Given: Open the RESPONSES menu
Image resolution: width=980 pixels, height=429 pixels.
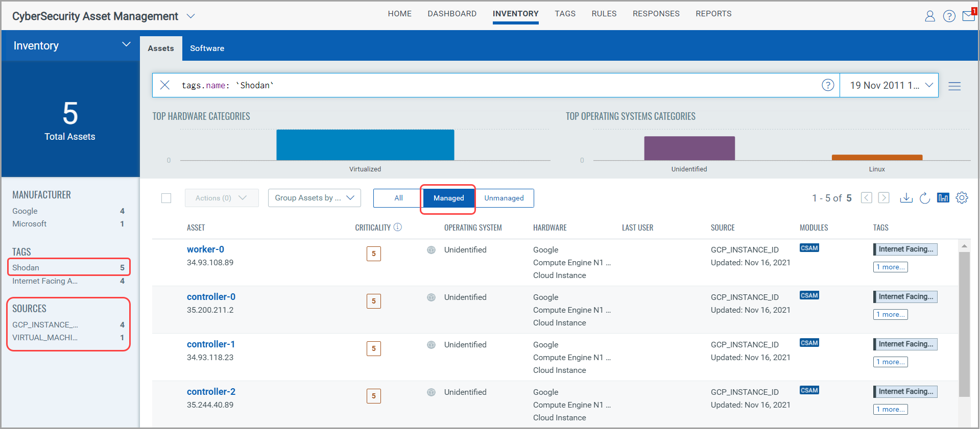Looking at the screenshot, I should point(656,14).
